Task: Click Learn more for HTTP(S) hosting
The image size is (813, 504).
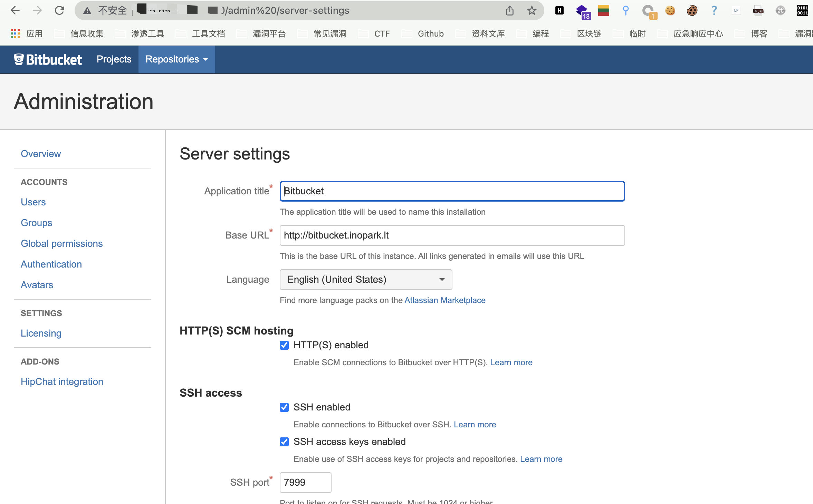Action: pos(511,362)
